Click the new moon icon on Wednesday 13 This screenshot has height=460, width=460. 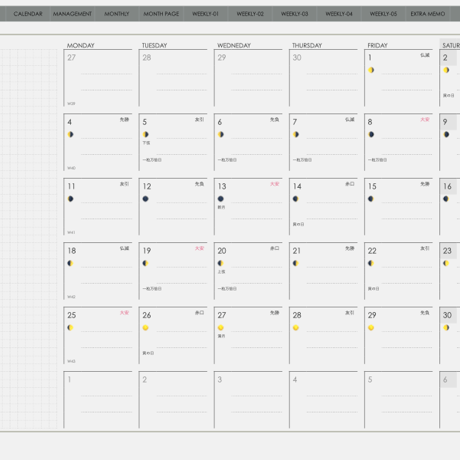[x=221, y=199]
